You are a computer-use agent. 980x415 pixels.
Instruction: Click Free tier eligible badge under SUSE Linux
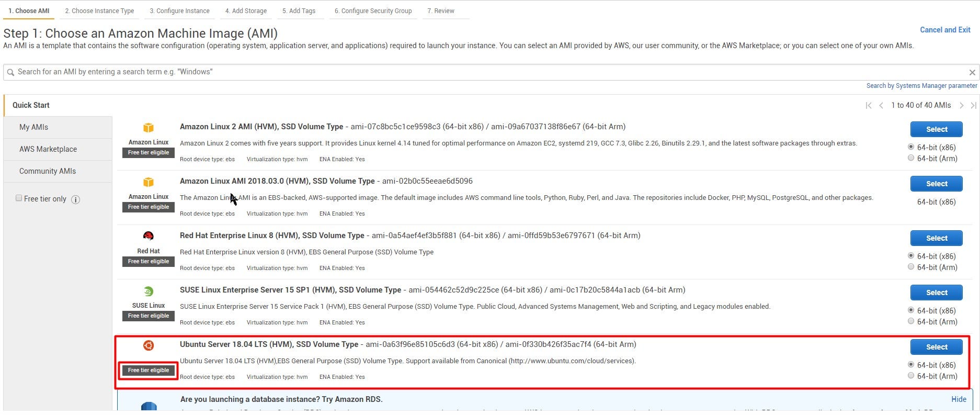coord(149,316)
